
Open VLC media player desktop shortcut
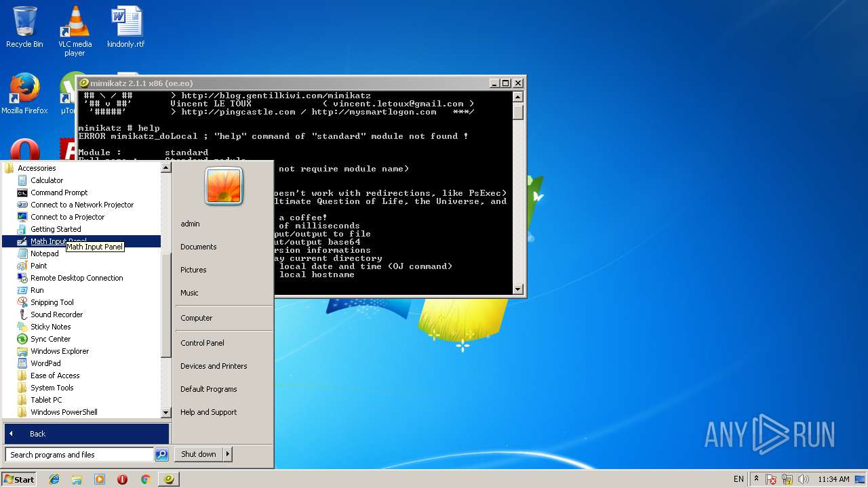tap(75, 32)
